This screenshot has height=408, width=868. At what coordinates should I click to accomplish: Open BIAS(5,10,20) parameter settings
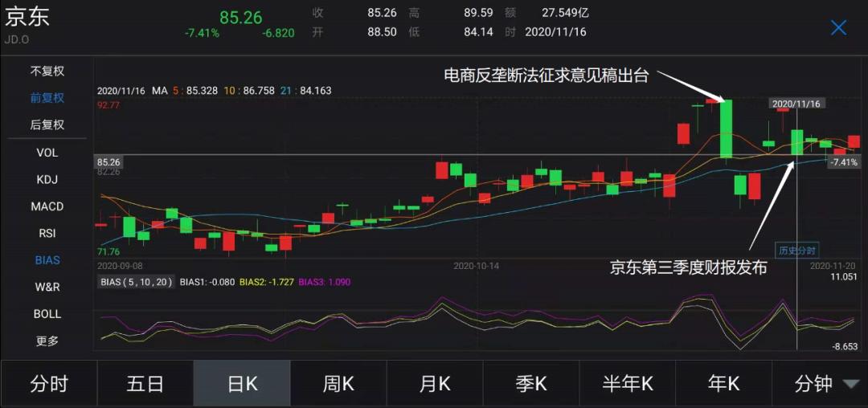pos(136,281)
